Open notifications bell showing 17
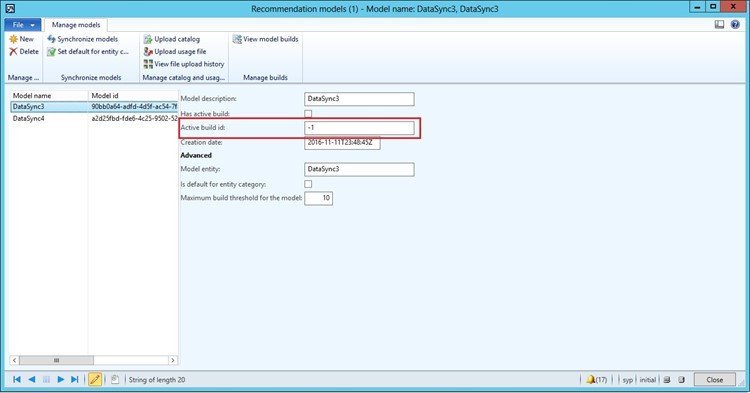The height and width of the screenshot is (393, 750). click(596, 380)
